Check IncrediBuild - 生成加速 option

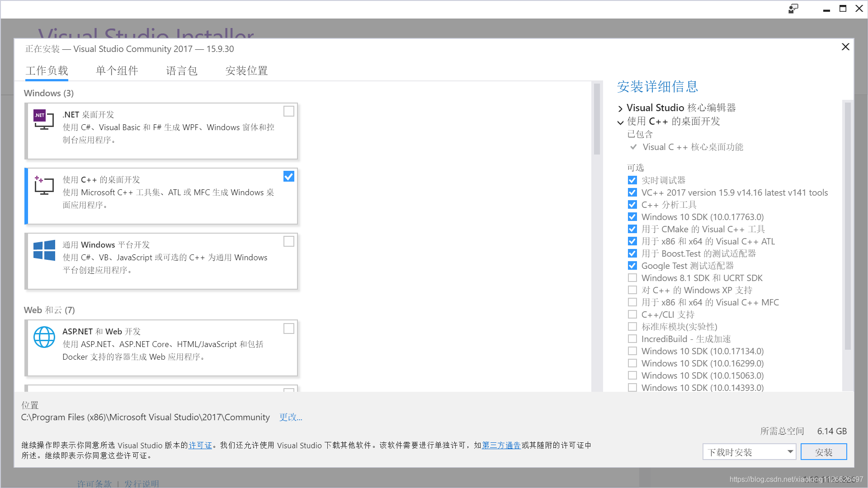[x=632, y=339]
